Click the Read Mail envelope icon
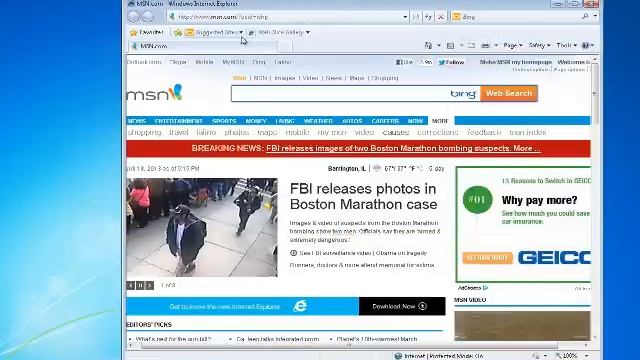 [x=471, y=45]
